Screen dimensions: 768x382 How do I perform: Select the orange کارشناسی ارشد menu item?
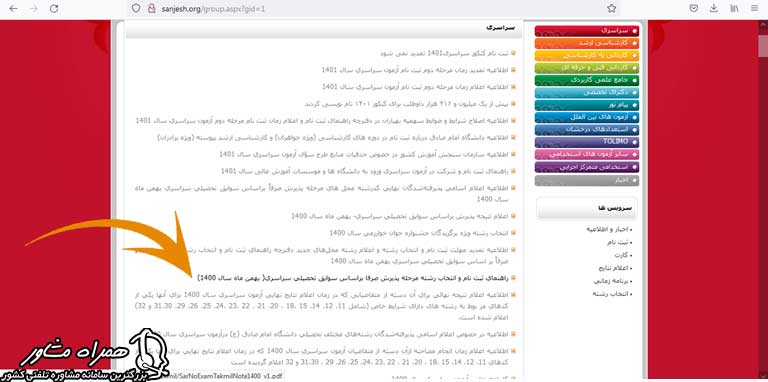(x=587, y=43)
